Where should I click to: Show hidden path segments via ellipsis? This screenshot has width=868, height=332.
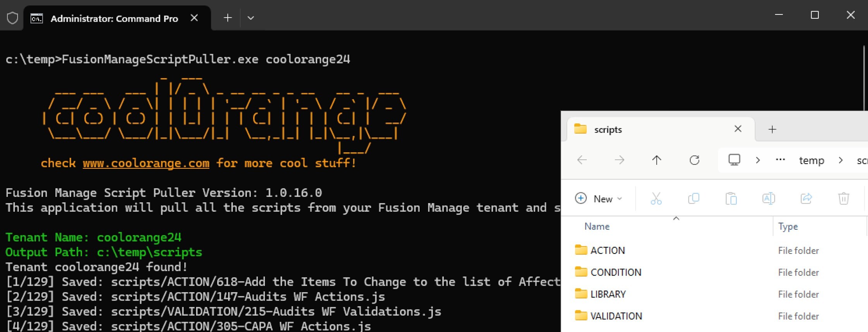[x=780, y=160]
